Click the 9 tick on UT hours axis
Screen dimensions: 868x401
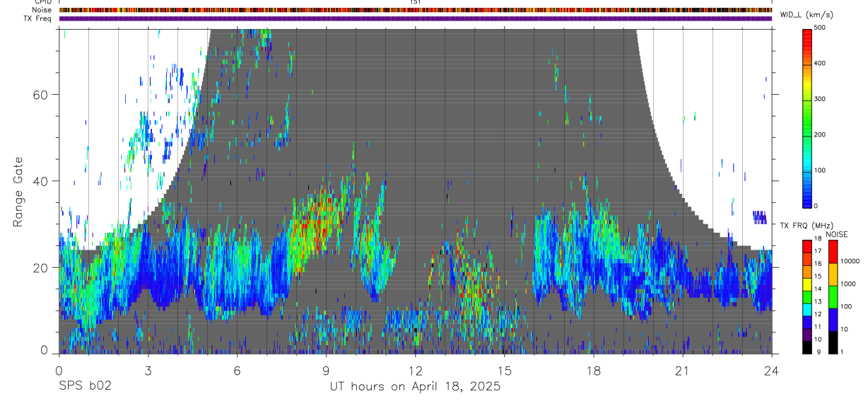[x=327, y=370]
